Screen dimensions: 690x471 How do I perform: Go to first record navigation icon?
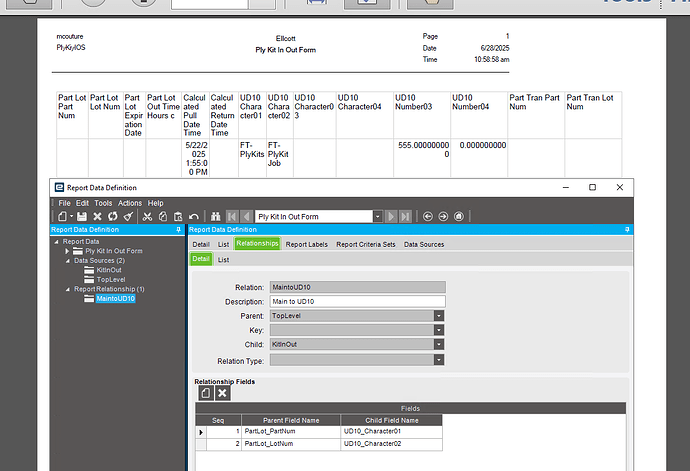tap(232, 216)
